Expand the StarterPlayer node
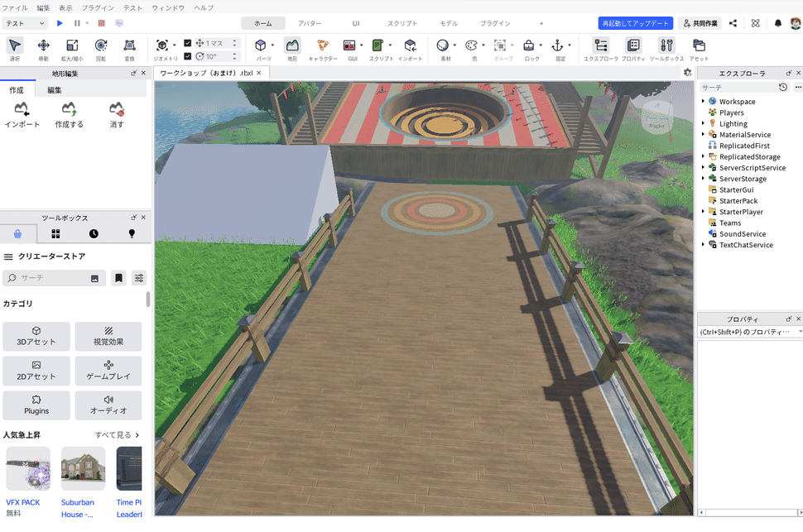This screenshot has width=803, height=532. tap(703, 212)
